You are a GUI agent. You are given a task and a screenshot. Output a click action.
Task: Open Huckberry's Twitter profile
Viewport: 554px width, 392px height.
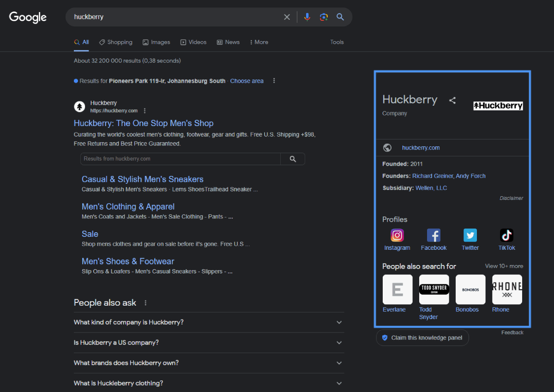tap(470, 236)
